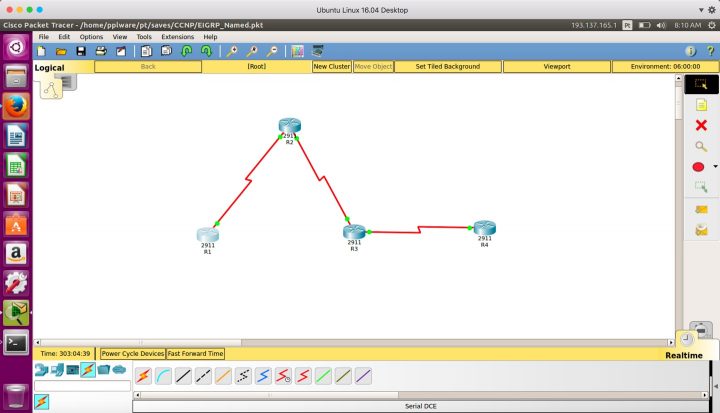Select the Delete tool (red X)
This screenshot has width=720, height=413.
700,125
